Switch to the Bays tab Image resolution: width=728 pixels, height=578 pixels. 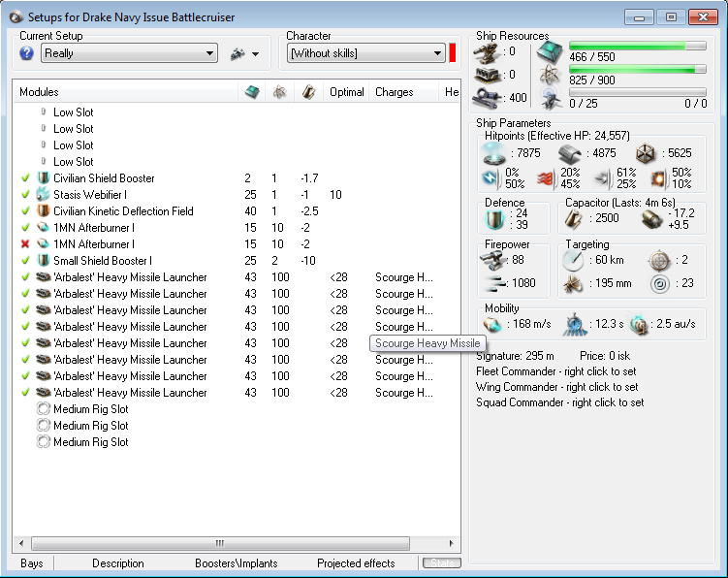point(32,563)
